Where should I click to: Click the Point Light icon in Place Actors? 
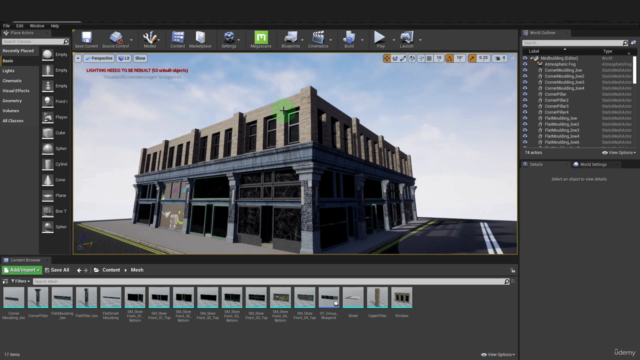48,101
